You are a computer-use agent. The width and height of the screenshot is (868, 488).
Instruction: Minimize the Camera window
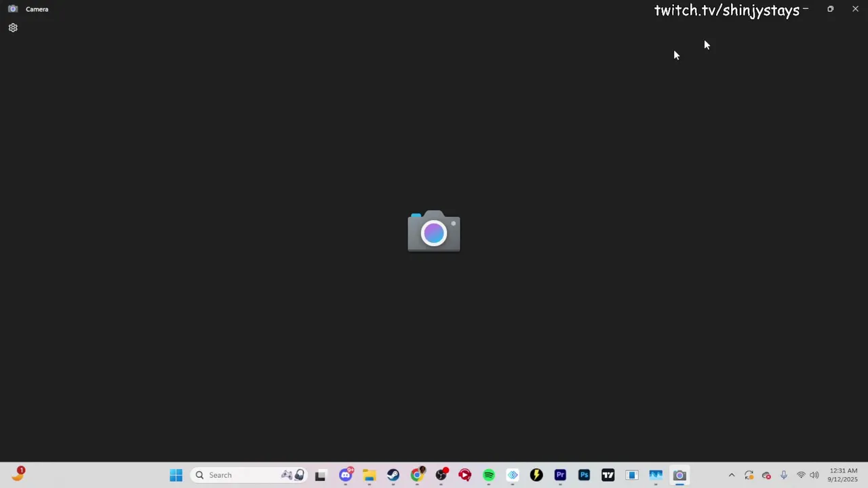806,9
